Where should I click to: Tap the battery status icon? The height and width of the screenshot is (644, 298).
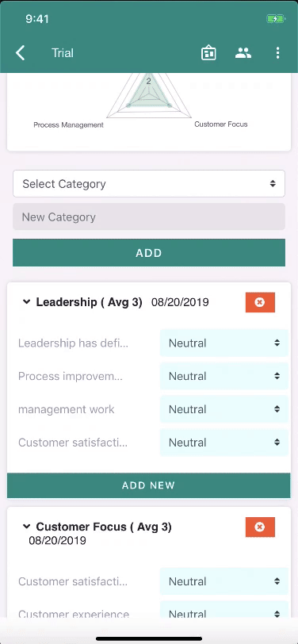[274, 19]
